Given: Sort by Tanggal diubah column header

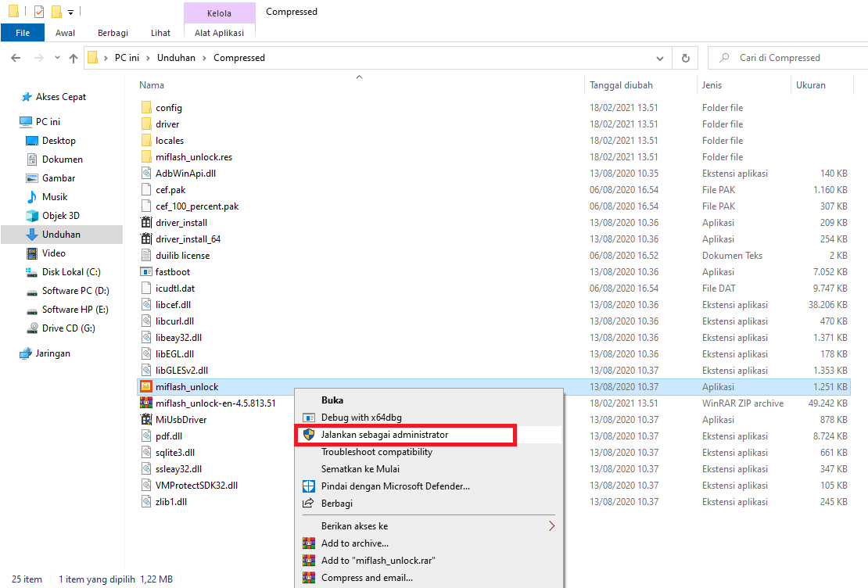Looking at the screenshot, I should click(x=621, y=85).
